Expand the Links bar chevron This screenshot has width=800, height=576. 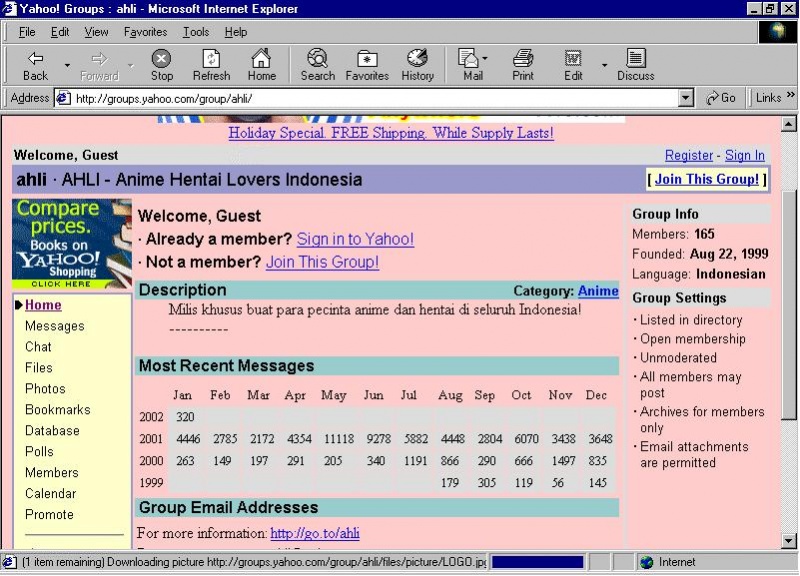[x=791, y=97]
